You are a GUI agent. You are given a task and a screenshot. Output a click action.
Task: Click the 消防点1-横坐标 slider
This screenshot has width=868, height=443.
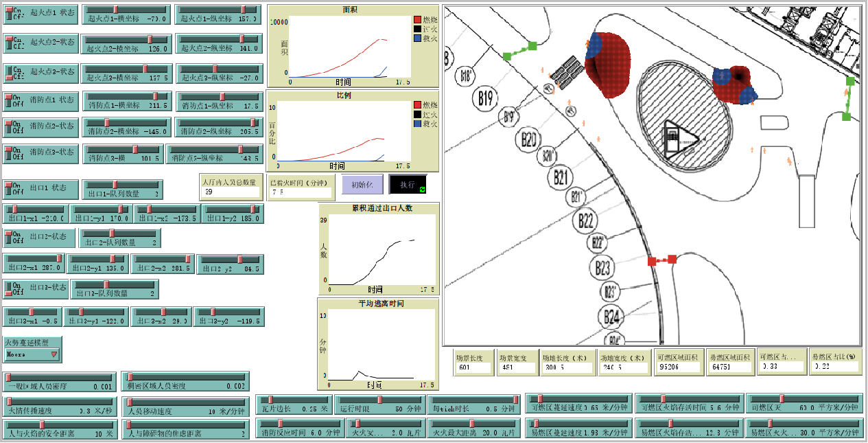pos(128,102)
